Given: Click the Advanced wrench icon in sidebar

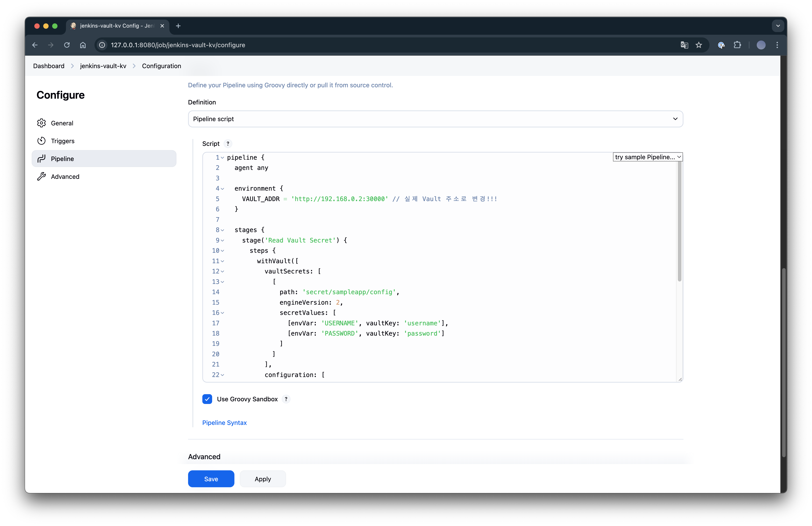Looking at the screenshot, I should pyautogui.click(x=41, y=177).
